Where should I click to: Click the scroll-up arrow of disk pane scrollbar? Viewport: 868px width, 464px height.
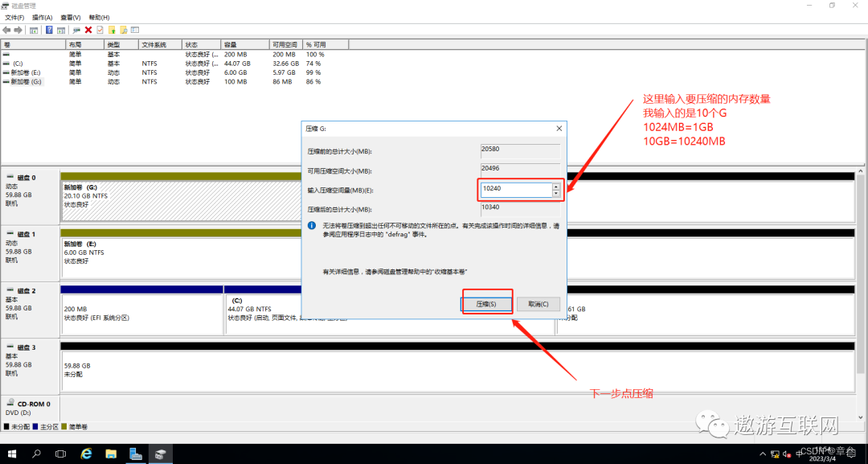(861, 171)
